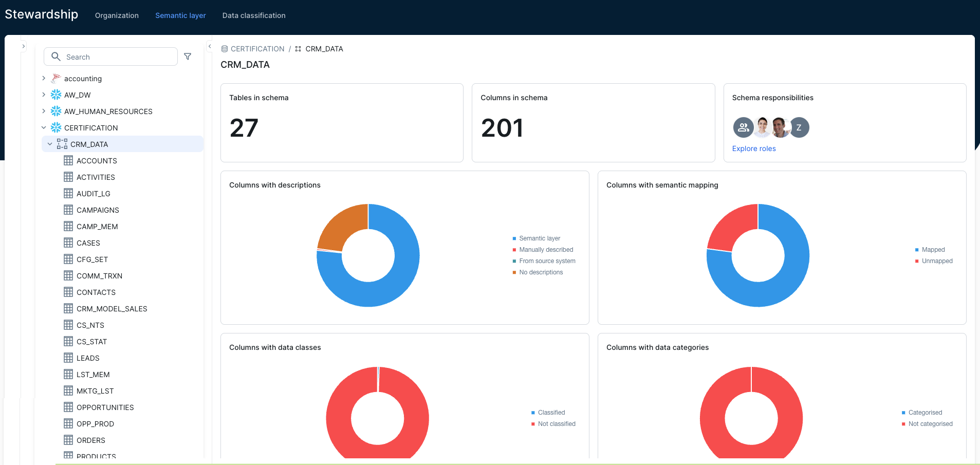The width and height of the screenshot is (980, 465).
Task: Click the broom icon beside accounting
Action: [55, 78]
